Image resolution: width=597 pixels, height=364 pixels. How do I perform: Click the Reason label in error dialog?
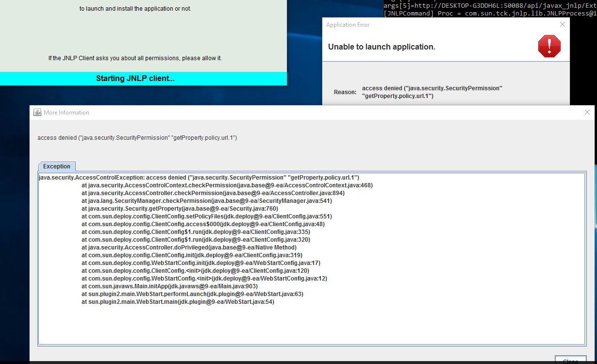coord(345,92)
